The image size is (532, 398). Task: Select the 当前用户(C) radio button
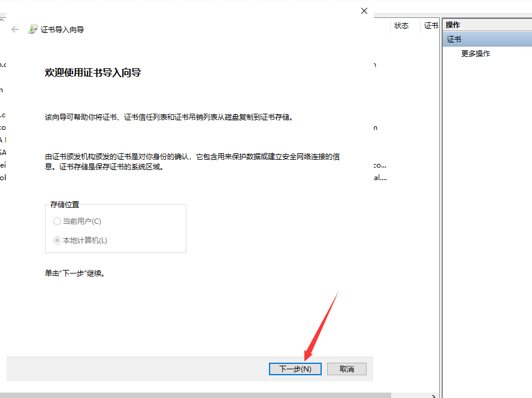click(58, 221)
